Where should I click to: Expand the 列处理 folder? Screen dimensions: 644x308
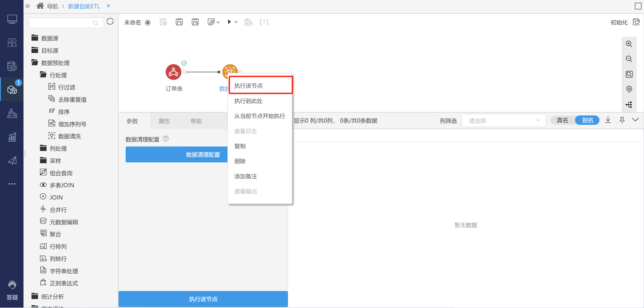point(53,148)
